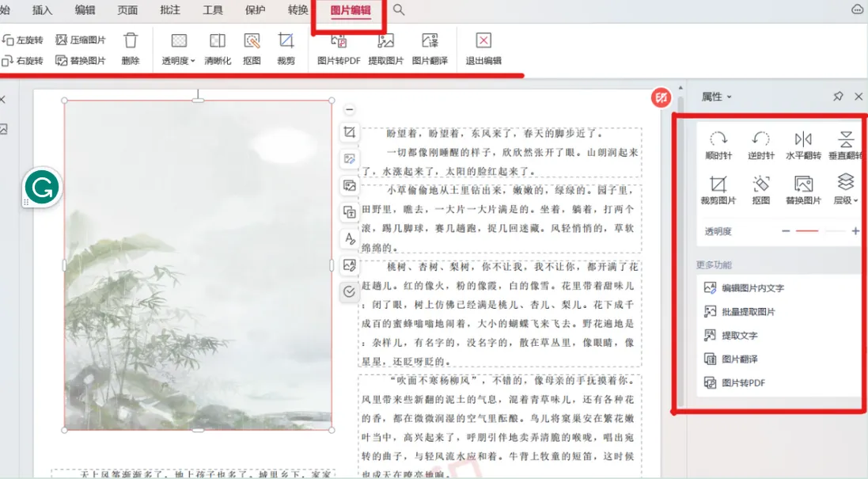This screenshot has width=868, height=479.
Task: Switch to the 保护 protect tab
Action: coord(255,10)
